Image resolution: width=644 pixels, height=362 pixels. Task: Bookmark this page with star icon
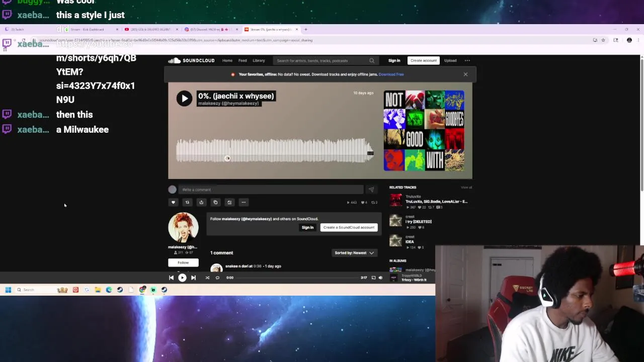coord(603,40)
